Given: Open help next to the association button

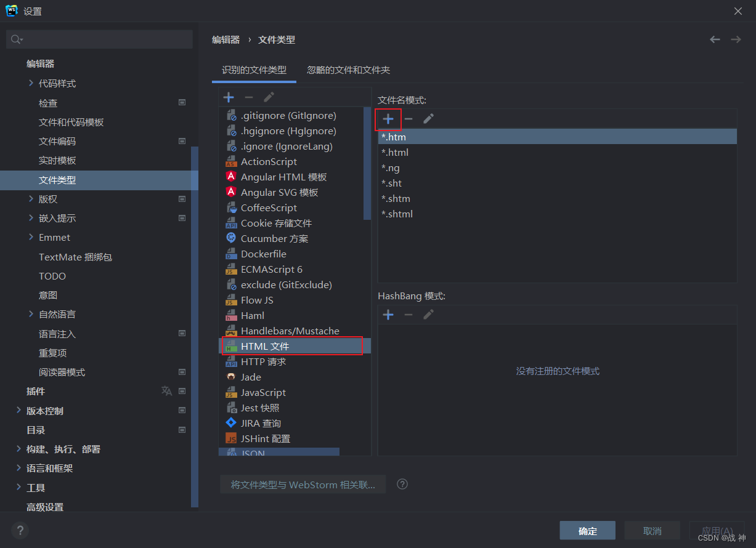Looking at the screenshot, I should (x=402, y=485).
